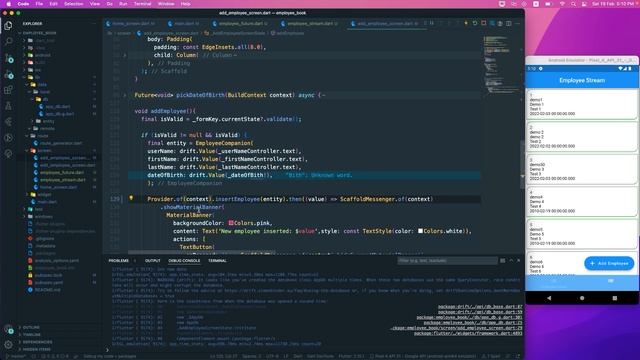Click the debug console filter input field

pos(447,260)
